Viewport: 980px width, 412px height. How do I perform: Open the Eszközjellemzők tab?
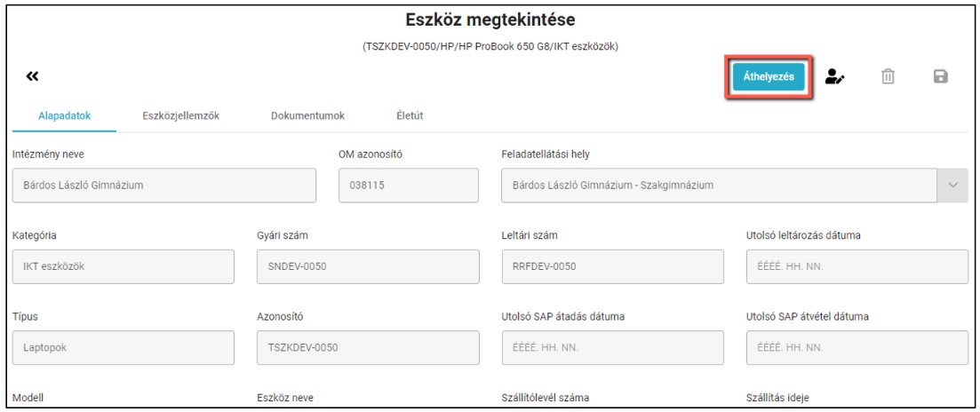point(180,116)
